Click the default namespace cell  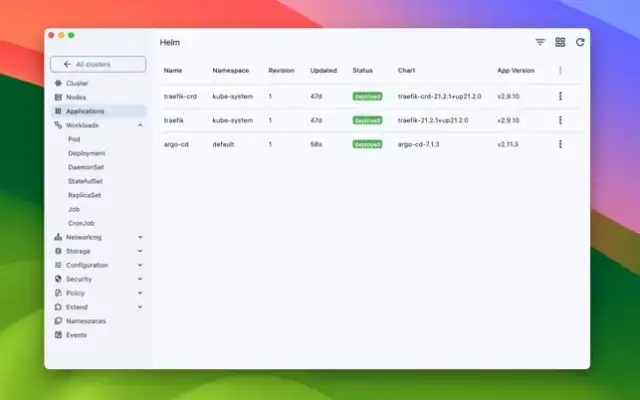coord(223,144)
